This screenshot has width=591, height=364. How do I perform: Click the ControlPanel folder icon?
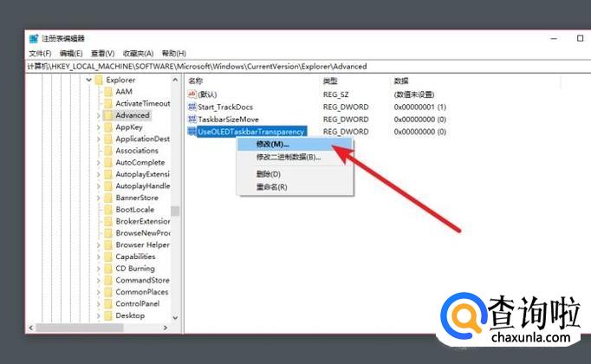pos(108,303)
